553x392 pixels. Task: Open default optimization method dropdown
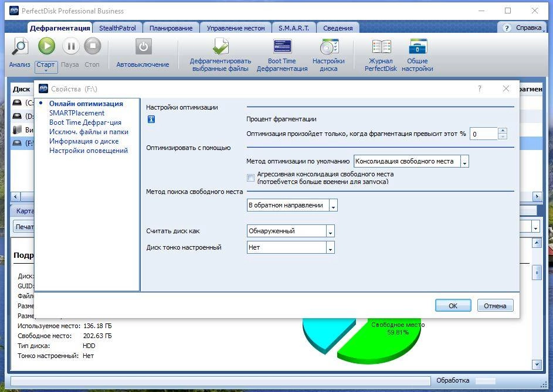point(464,162)
